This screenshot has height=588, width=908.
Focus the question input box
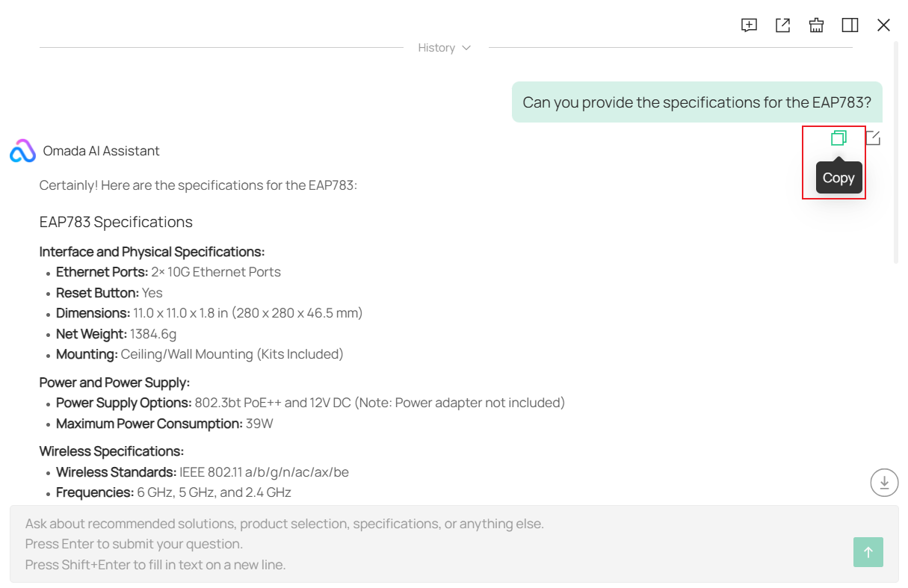(x=454, y=544)
